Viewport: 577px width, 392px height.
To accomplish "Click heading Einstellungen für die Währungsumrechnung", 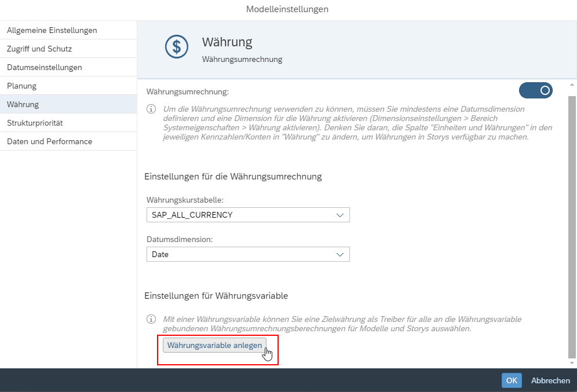I will click(233, 177).
